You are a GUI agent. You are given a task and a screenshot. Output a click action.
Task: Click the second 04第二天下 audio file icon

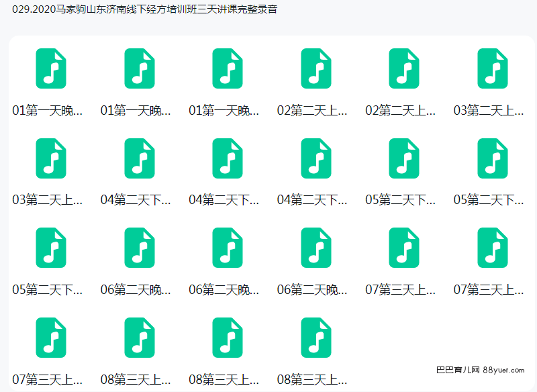228,158
